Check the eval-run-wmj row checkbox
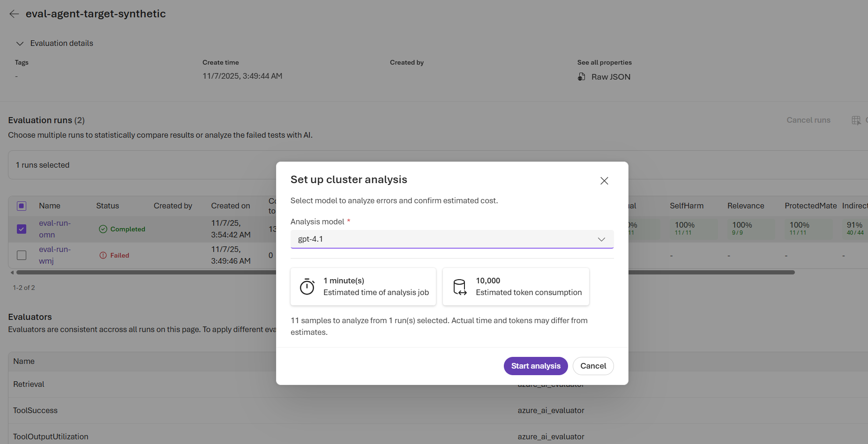Viewport: 868px width, 444px height. [21, 255]
